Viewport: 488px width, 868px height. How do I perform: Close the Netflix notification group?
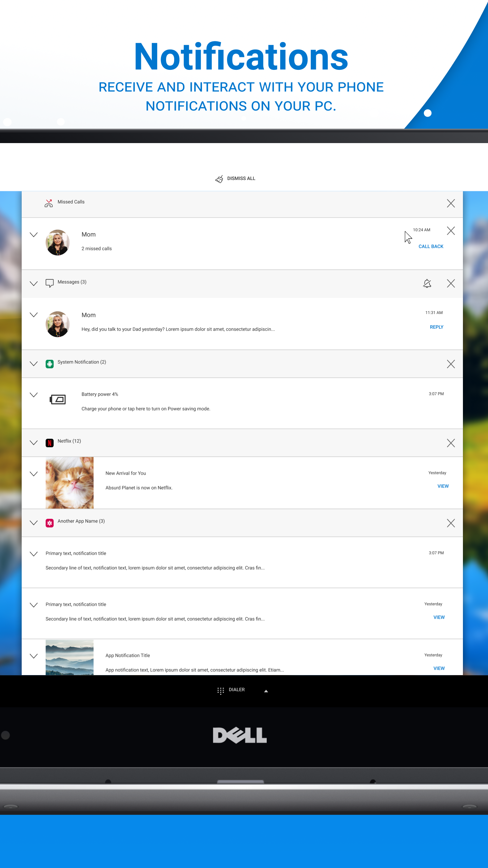451,443
